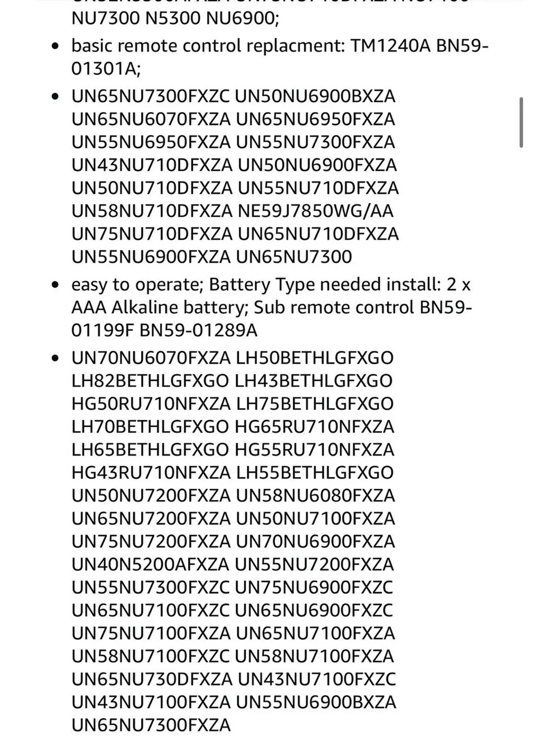Click the model number LH82BETHLGFXGO
The width and height of the screenshot is (560, 745).
pyautogui.click(x=151, y=381)
